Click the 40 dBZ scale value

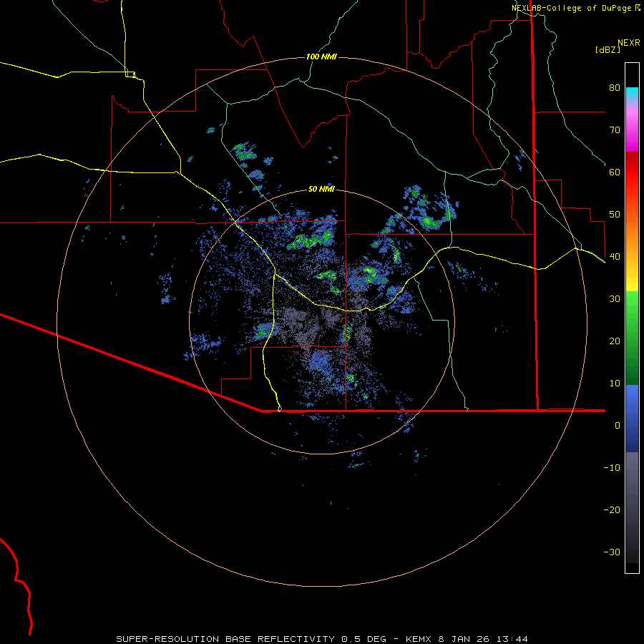[x=615, y=257]
